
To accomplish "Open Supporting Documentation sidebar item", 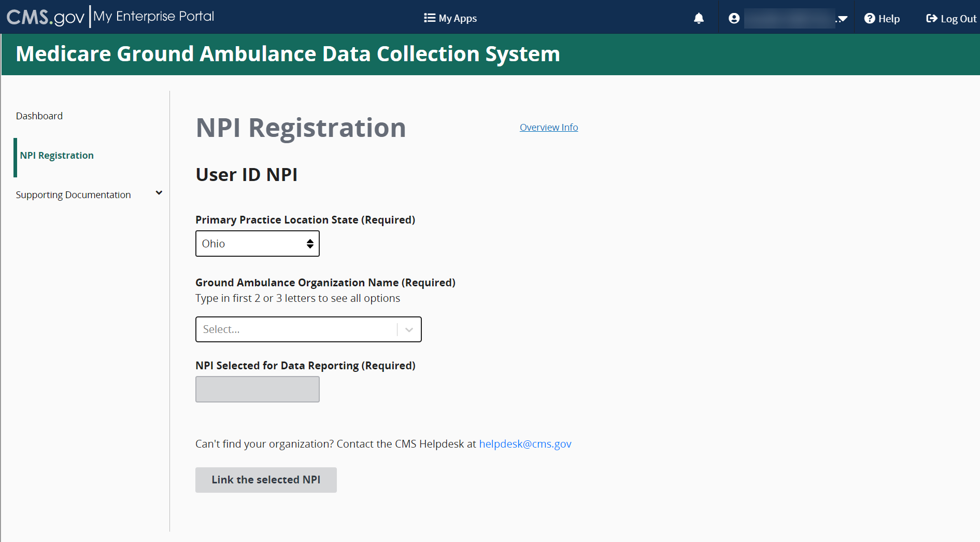I will (74, 195).
